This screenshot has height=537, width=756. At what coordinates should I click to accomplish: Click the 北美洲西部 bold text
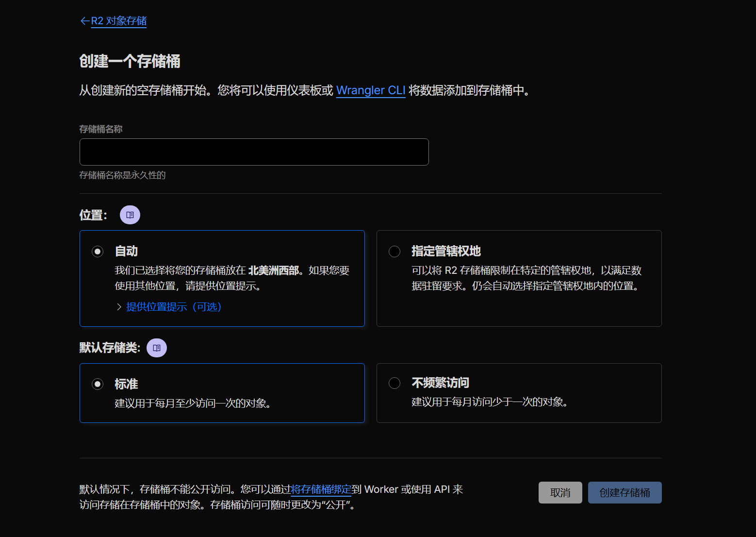(274, 270)
